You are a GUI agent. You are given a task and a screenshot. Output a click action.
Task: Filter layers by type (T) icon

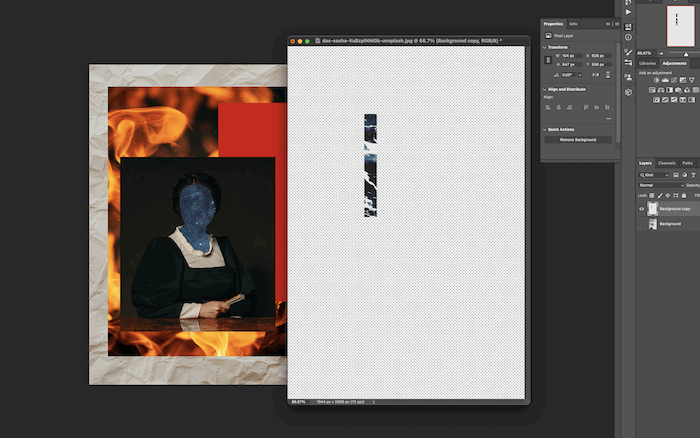tap(693, 175)
